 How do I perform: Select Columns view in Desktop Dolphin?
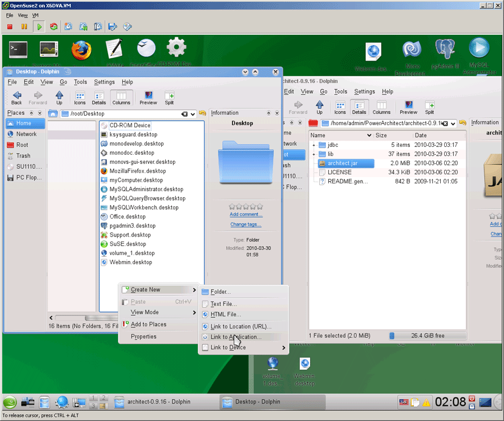tap(121, 98)
